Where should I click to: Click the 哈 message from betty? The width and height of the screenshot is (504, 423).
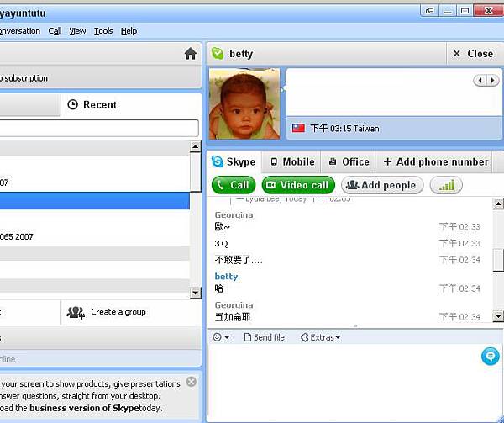[x=219, y=288]
